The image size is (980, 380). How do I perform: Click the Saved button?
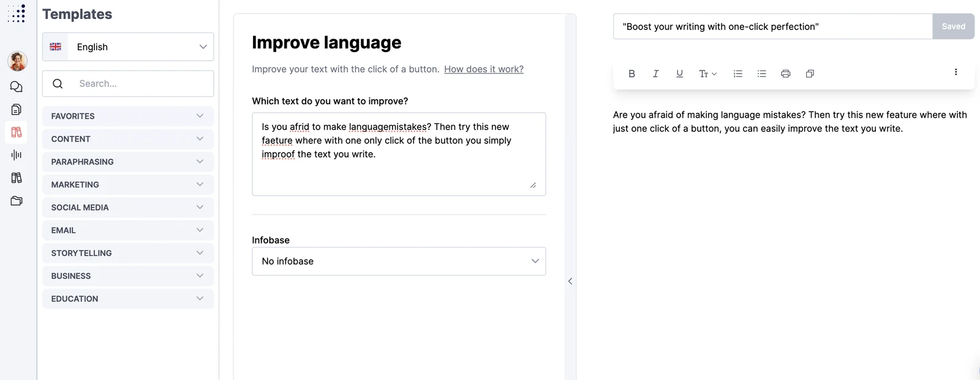[953, 26]
